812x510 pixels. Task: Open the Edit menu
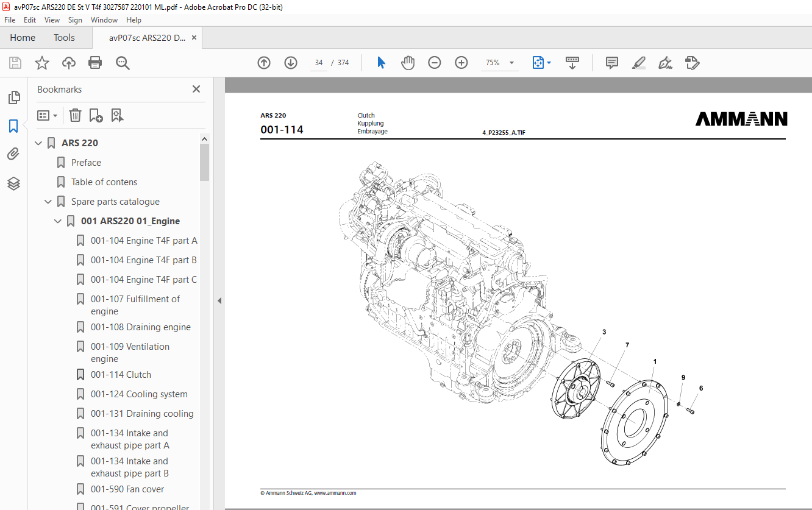point(30,20)
